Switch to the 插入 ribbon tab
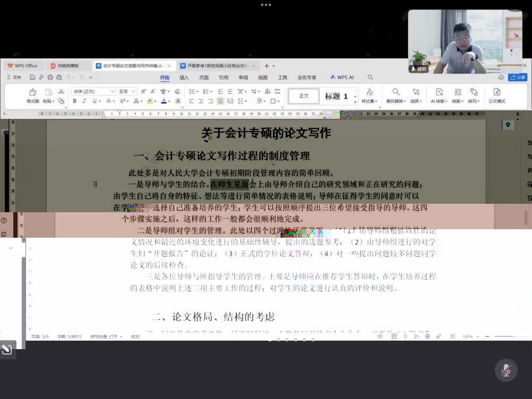Screen dimensions: 532x399 [x=184, y=77]
